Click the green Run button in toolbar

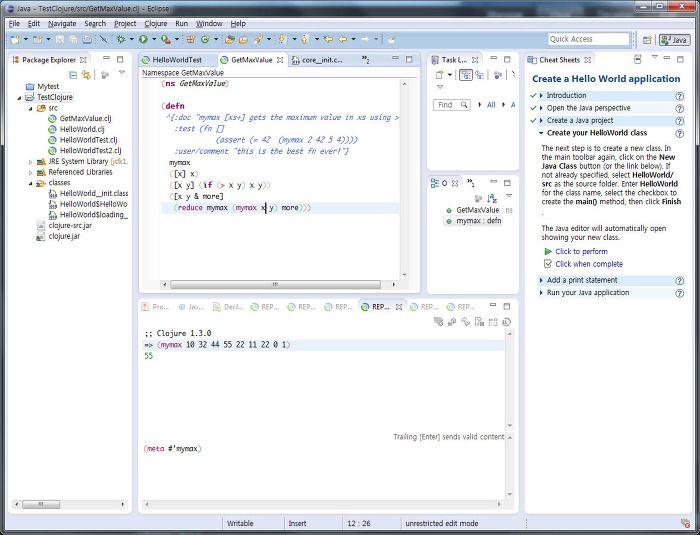pos(143,39)
